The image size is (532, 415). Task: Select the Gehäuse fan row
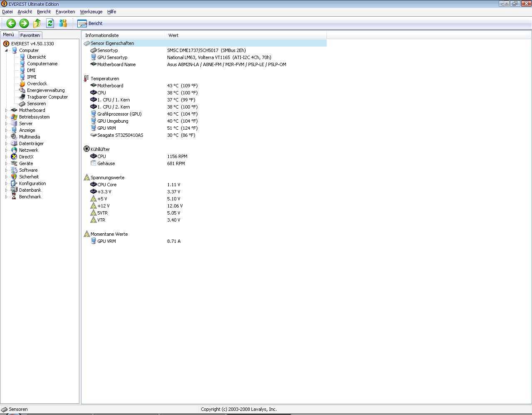pos(204,163)
